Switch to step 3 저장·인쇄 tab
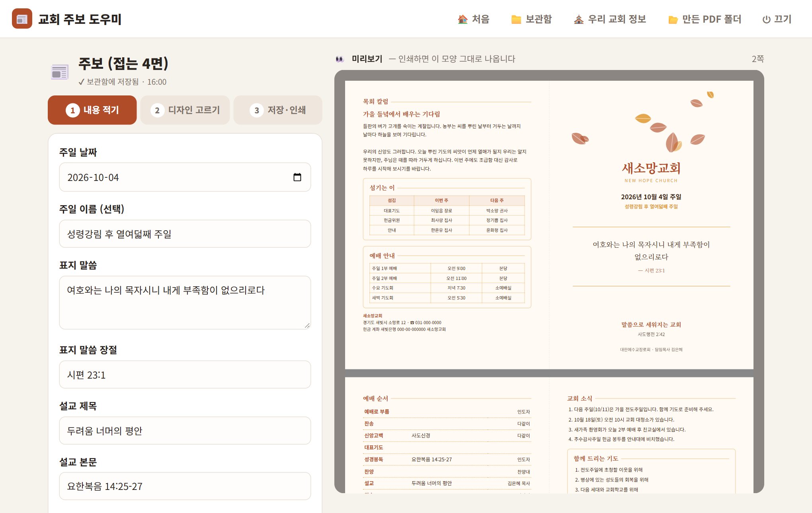812x513 pixels. [x=278, y=110]
